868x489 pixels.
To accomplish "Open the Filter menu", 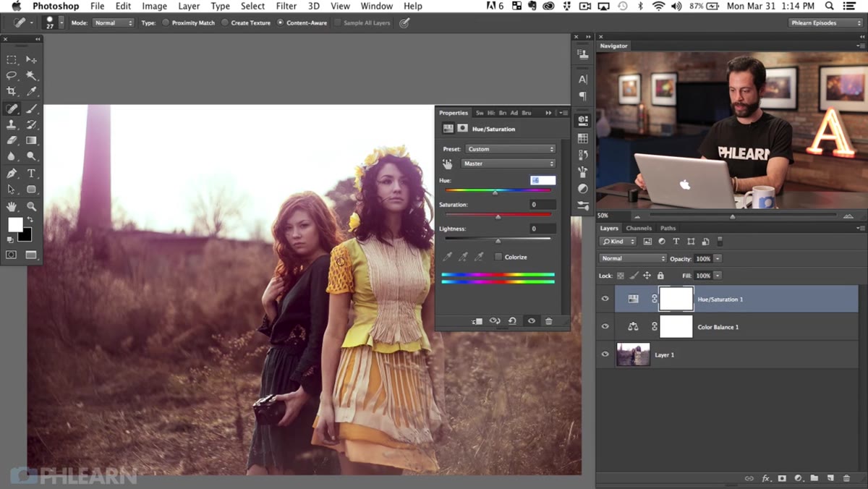I will (286, 6).
